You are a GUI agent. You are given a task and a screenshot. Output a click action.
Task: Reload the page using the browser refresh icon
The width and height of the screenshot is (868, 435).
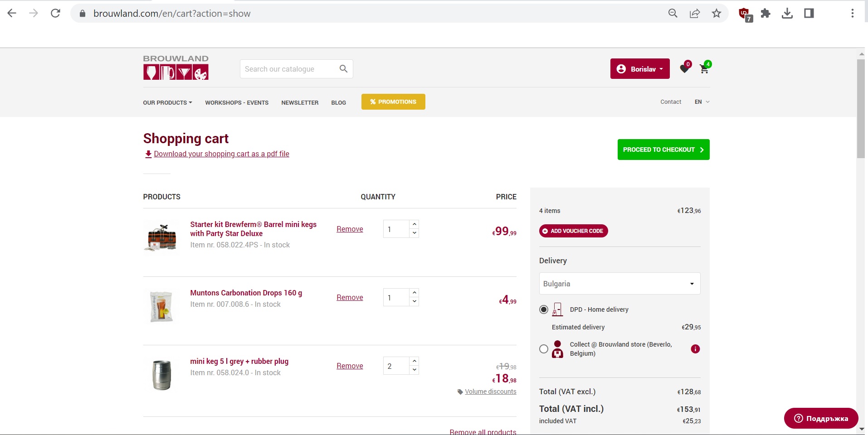click(x=55, y=14)
